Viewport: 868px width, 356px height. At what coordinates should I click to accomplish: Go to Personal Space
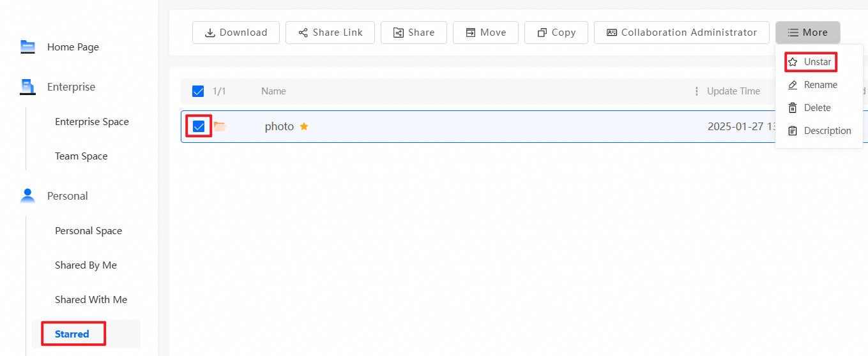tap(88, 231)
